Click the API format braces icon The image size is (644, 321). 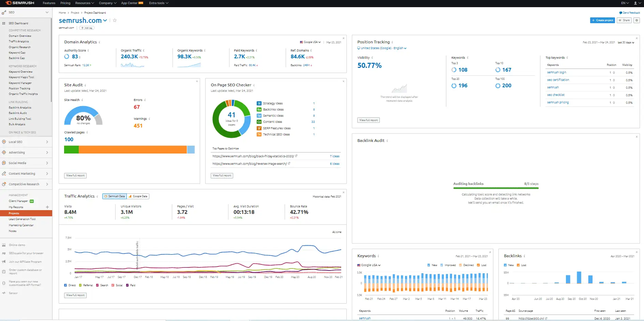(x=4, y=283)
